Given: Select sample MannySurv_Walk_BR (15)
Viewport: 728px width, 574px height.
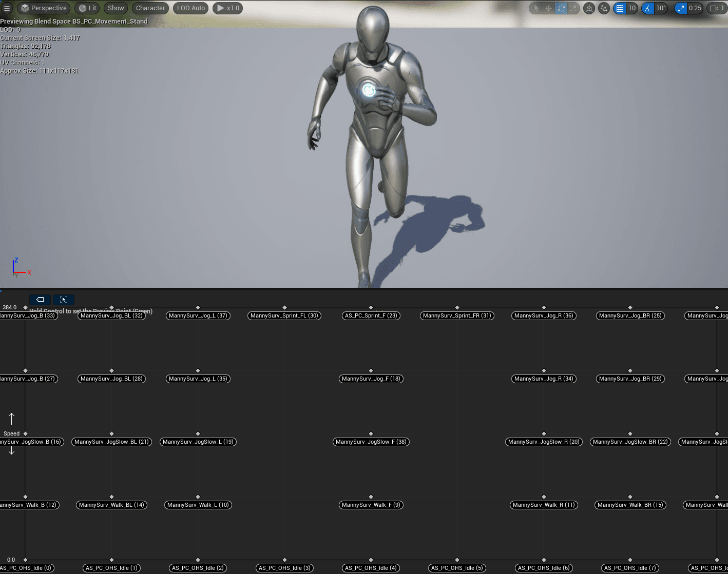Looking at the screenshot, I should click(630, 505).
